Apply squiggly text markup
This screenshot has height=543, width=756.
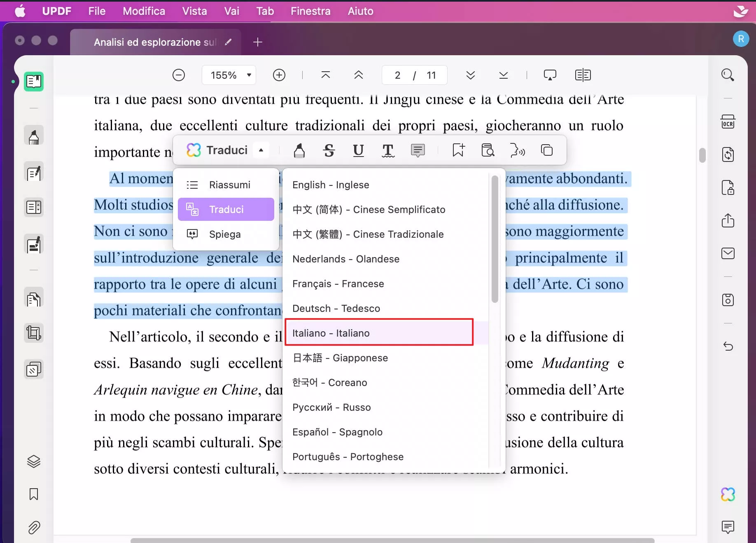point(388,150)
